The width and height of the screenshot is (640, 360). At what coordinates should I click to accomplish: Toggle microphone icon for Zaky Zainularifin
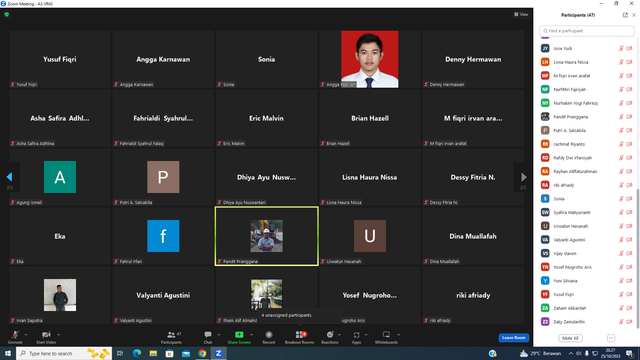[621, 322]
